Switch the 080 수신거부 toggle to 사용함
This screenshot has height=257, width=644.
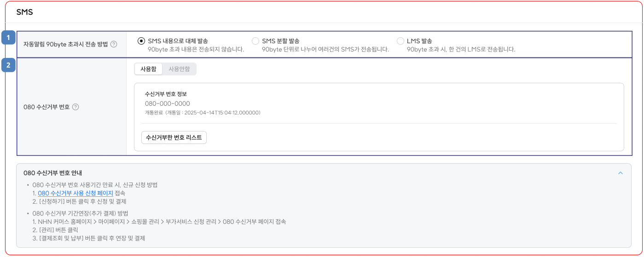pyautogui.click(x=148, y=69)
